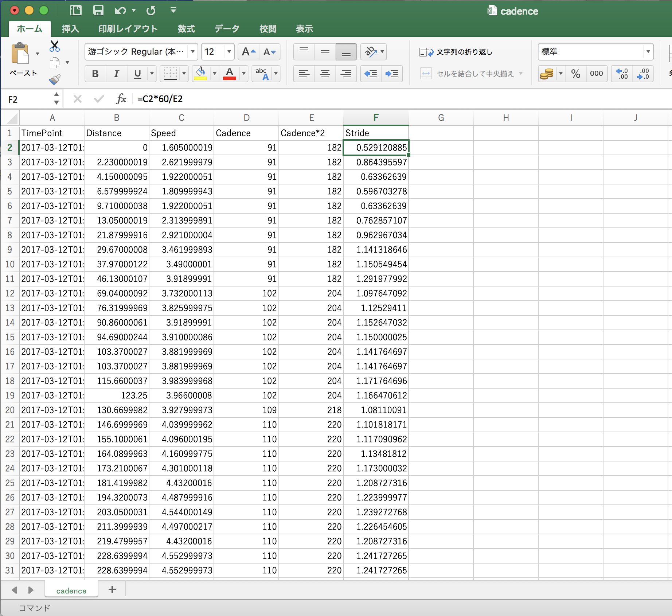This screenshot has width=672, height=616.
Task: Toggle Underline formatting
Action: click(x=137, y=74)
